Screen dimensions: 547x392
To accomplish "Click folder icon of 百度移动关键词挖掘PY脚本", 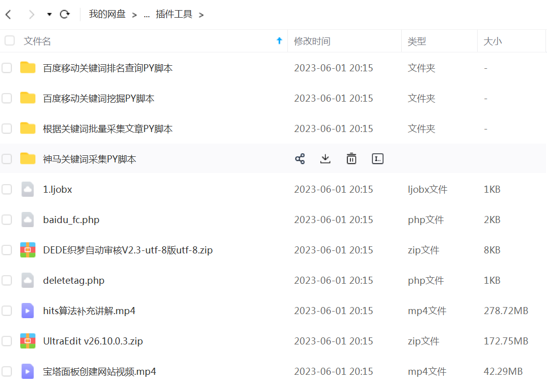I will (x=28, y=98).
